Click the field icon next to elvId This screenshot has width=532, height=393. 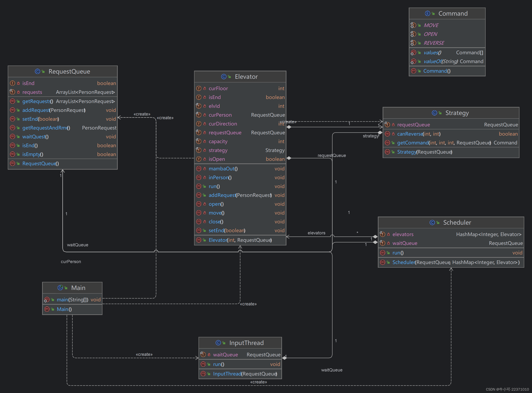pos(198,106)
